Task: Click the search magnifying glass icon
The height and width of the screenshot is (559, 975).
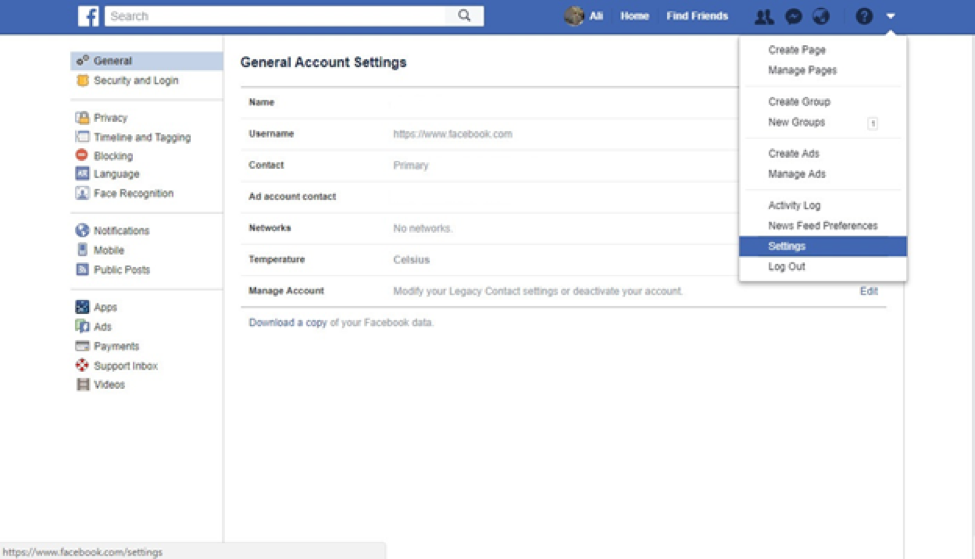Action: coord(464,16)
